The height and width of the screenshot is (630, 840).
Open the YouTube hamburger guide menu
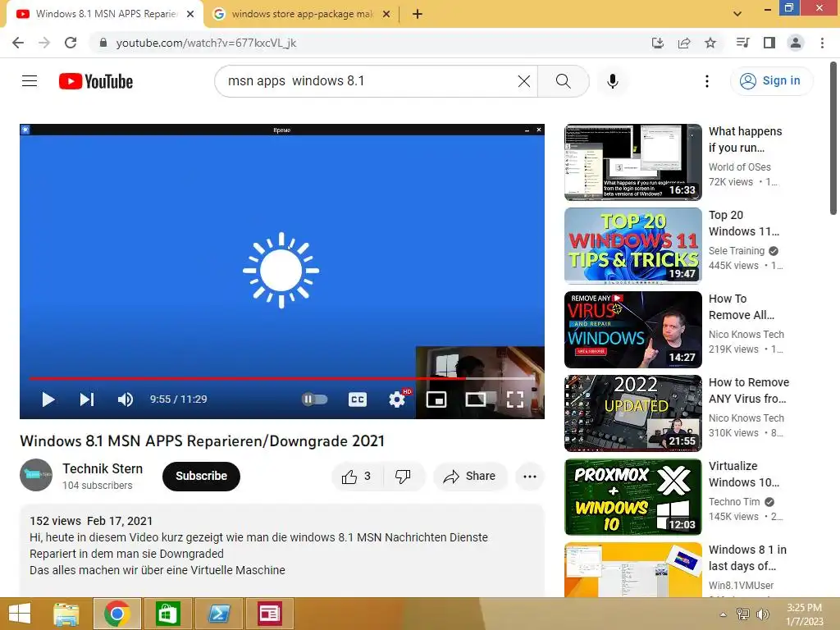point(30,81)
